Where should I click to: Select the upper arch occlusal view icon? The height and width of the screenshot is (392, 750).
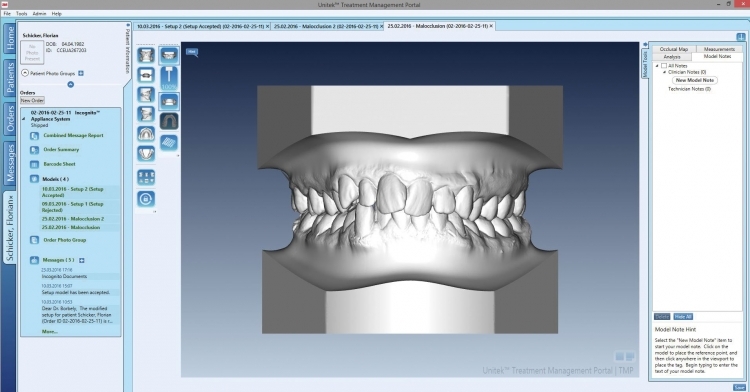click(146, 133)
